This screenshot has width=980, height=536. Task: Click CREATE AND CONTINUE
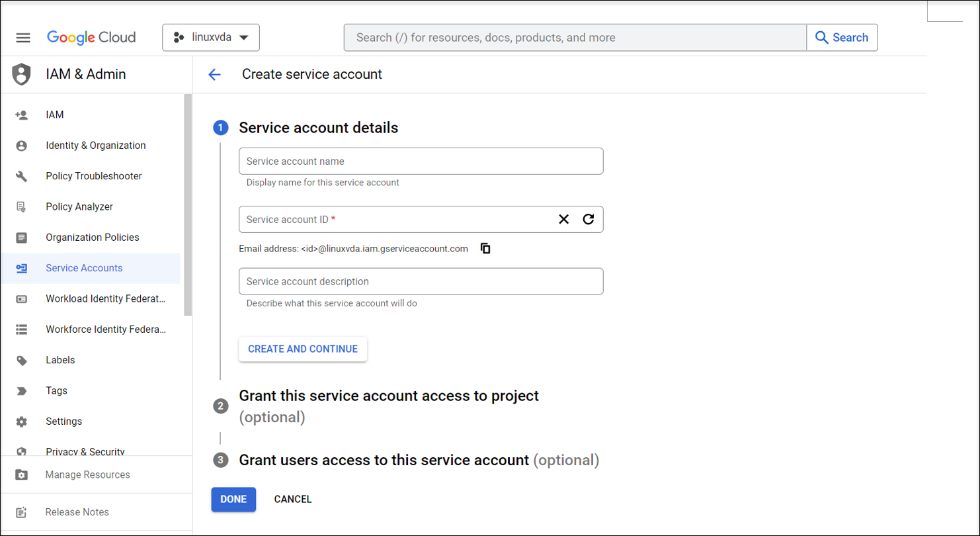[x=302, y=349]
